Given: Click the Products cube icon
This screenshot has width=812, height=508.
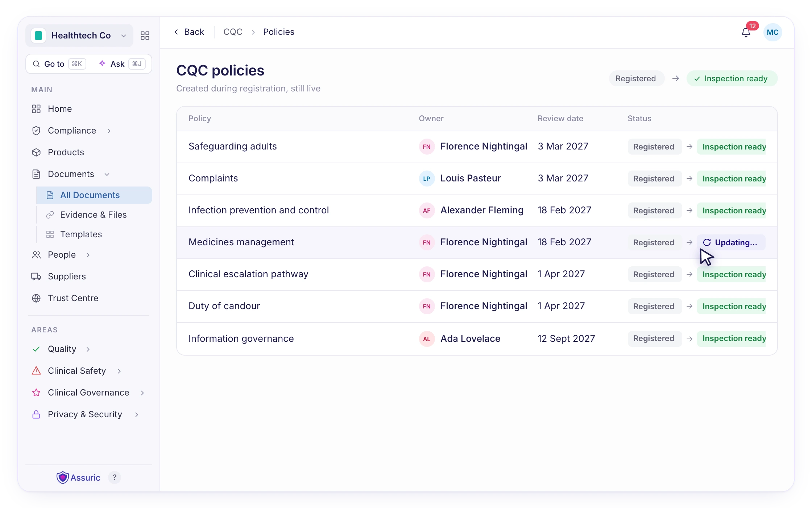Looking at the screenshot, I should pyautogui.click(x=36, y=152).
